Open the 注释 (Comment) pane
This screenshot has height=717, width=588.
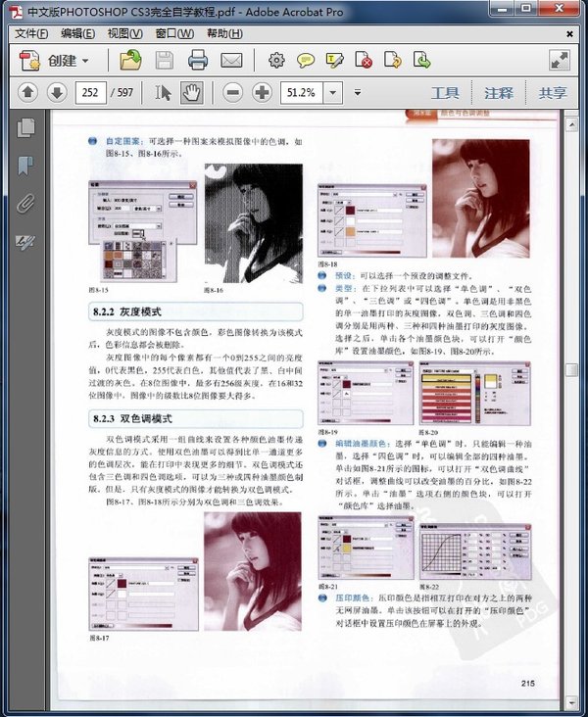click(x=498, y=93)
